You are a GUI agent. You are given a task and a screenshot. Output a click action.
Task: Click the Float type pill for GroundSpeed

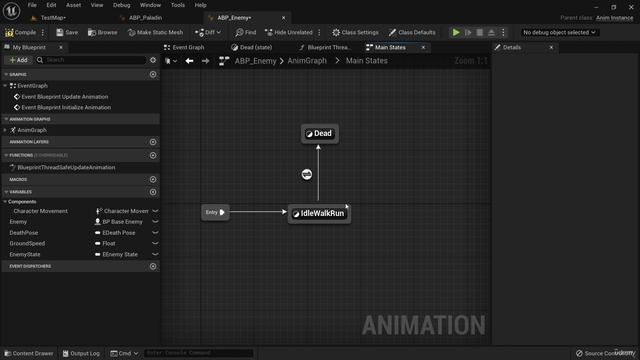105,243
